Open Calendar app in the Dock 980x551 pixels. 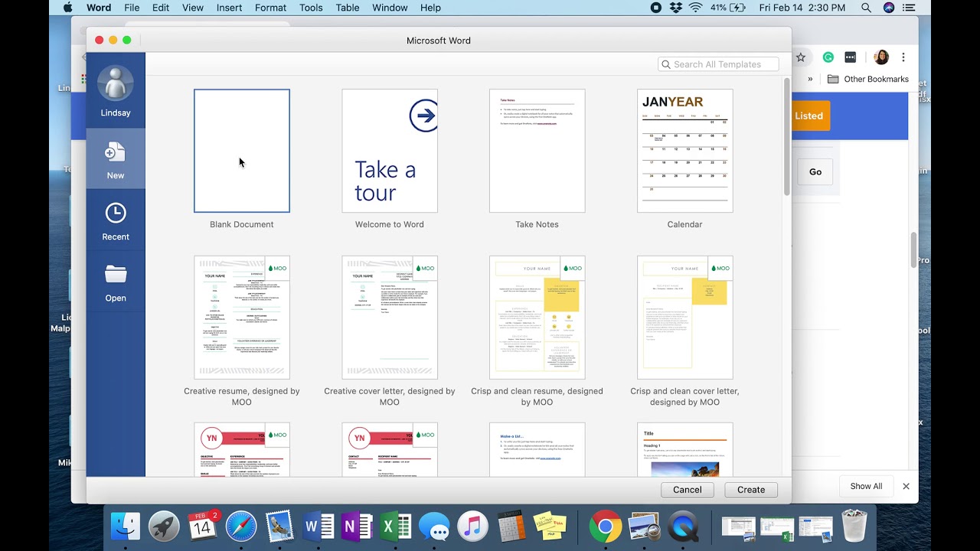coord(203,527)
